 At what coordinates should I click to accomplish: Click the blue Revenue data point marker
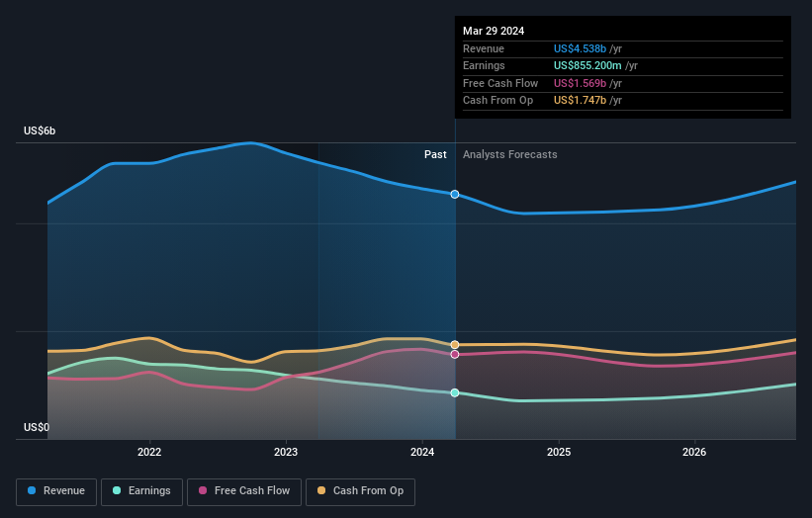click(x=455, y=194)
